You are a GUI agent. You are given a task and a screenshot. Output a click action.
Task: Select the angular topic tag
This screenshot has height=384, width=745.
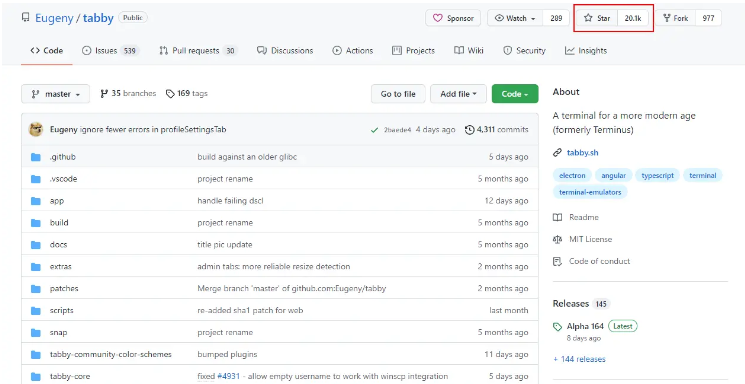click(613, 175)
